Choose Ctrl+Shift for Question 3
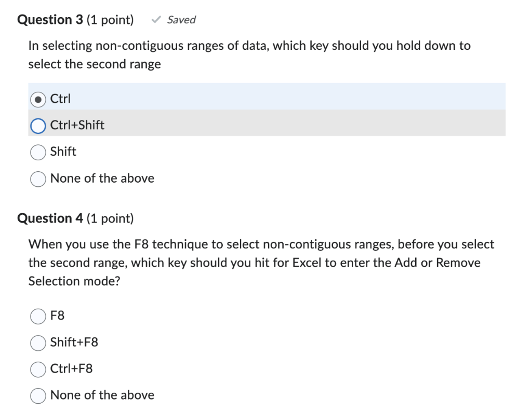 pos(37,126)
